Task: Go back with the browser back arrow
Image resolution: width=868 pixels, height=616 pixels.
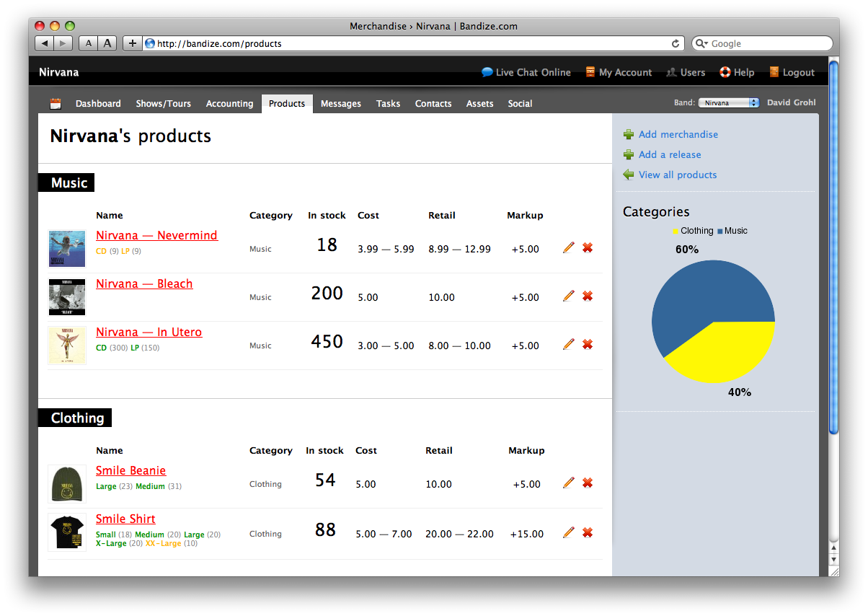Action: tap(45, 43)
